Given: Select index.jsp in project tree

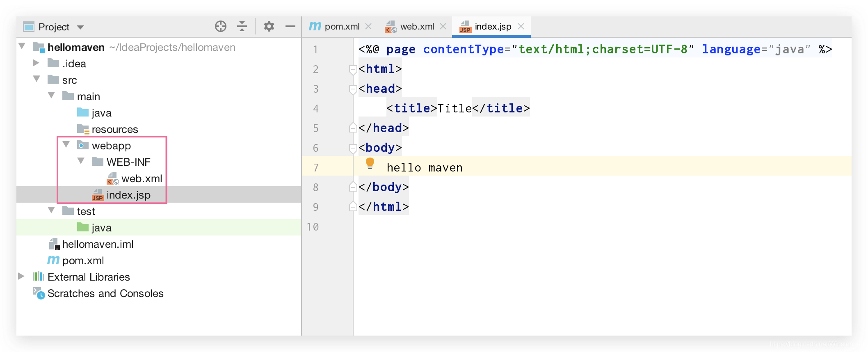Looking at the screenshot, I should (x=128, y=195).
